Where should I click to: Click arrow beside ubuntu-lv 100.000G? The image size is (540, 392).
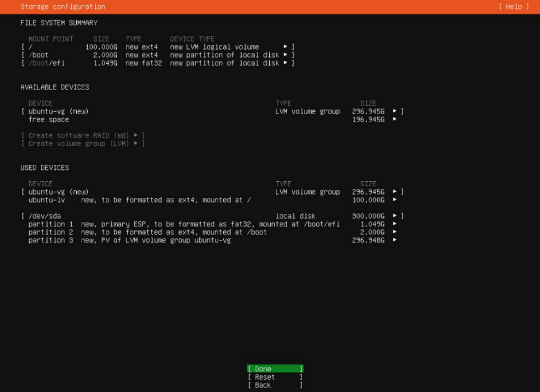pyautogui.click(x=395, y=200)
